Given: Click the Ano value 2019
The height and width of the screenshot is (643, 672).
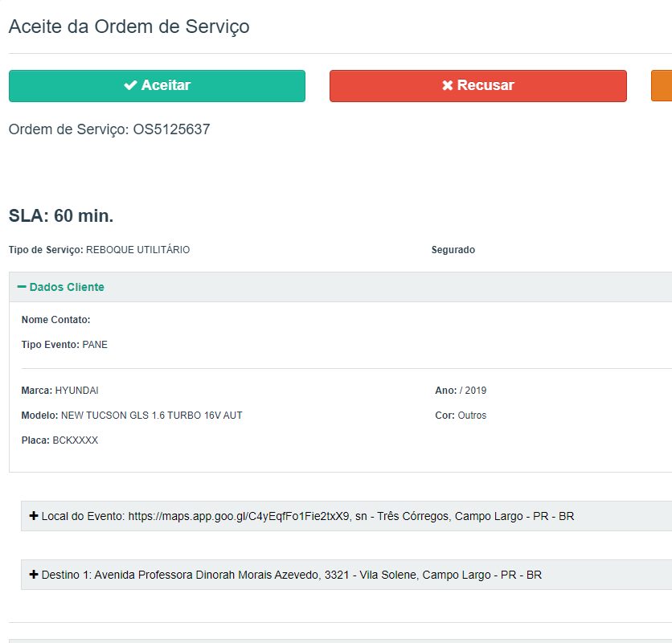Looking at the screenshot, I should 475,391.
